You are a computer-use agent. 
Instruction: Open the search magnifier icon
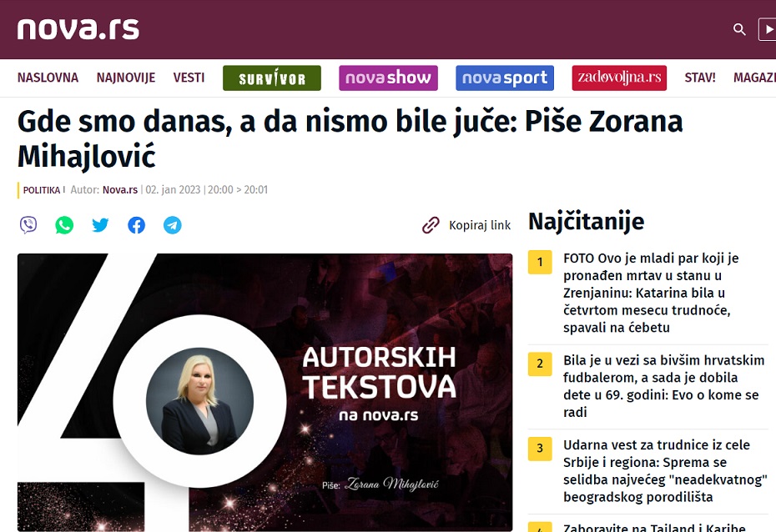pos(739,30)
